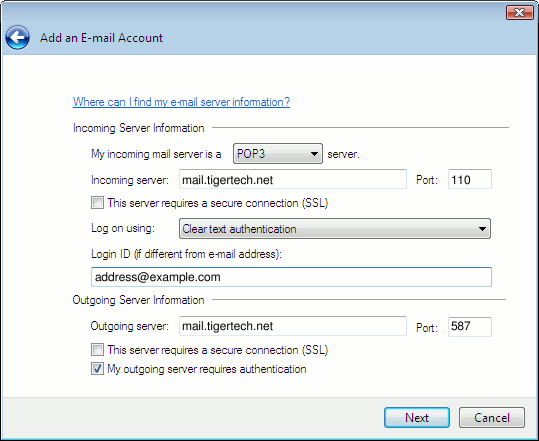This screenshot has height=441, width=539.
Task: Click the Incoming Server Information section header
Action: click(139, 128)
